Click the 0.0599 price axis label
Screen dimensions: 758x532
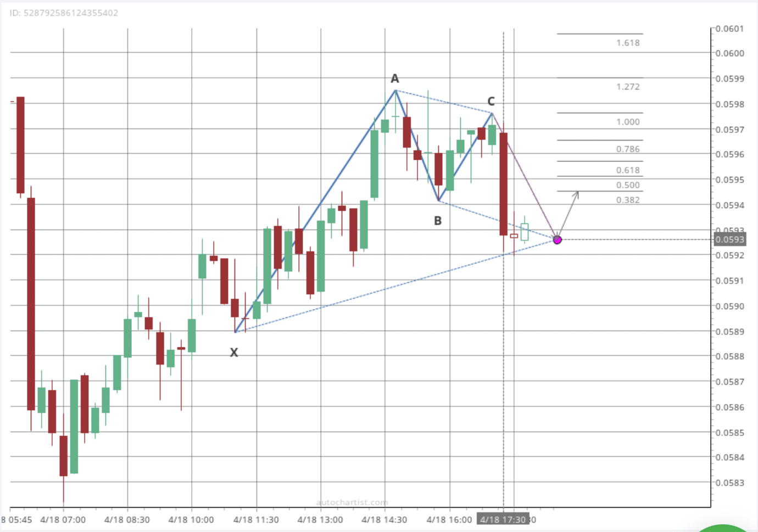[730, 79]
